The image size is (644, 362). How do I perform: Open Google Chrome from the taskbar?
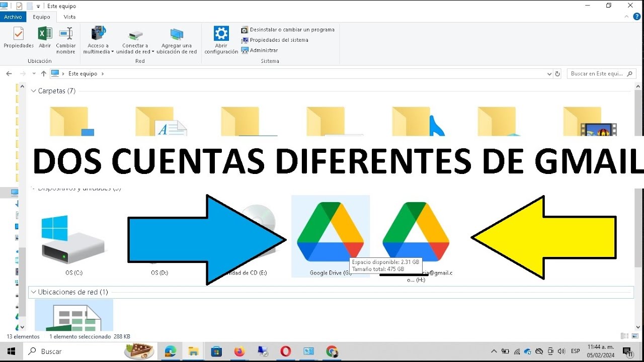coord(332,351)
